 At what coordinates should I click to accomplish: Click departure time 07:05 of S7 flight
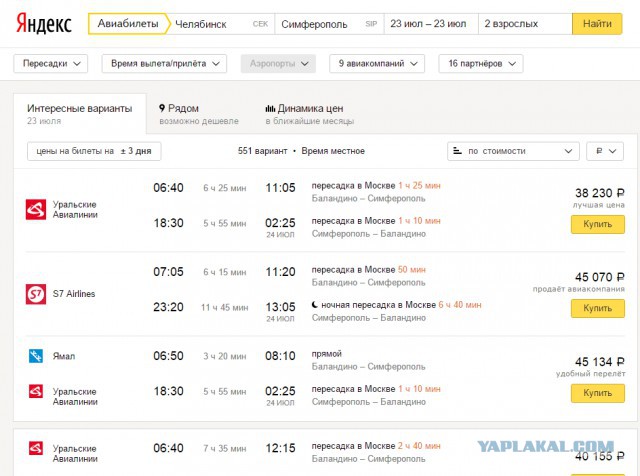pos(168,272)
